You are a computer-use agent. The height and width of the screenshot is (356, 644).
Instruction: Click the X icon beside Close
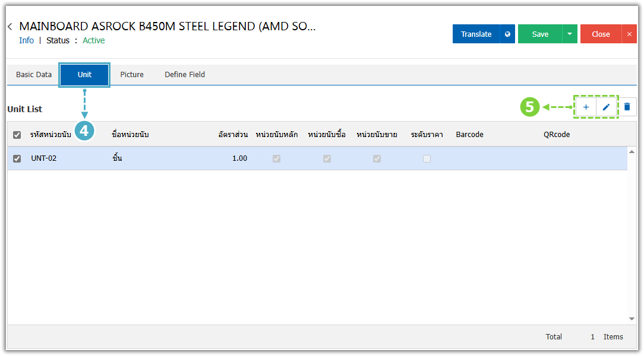629,34
